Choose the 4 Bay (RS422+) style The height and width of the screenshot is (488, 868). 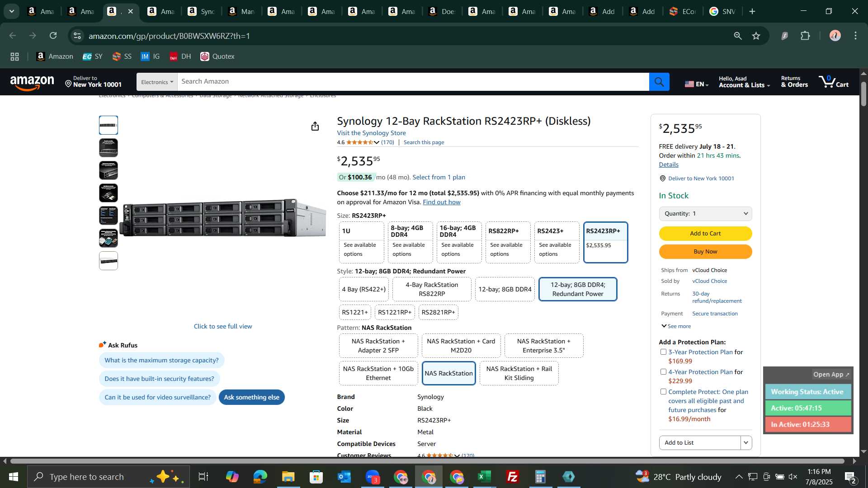click(x=363, y=289)
